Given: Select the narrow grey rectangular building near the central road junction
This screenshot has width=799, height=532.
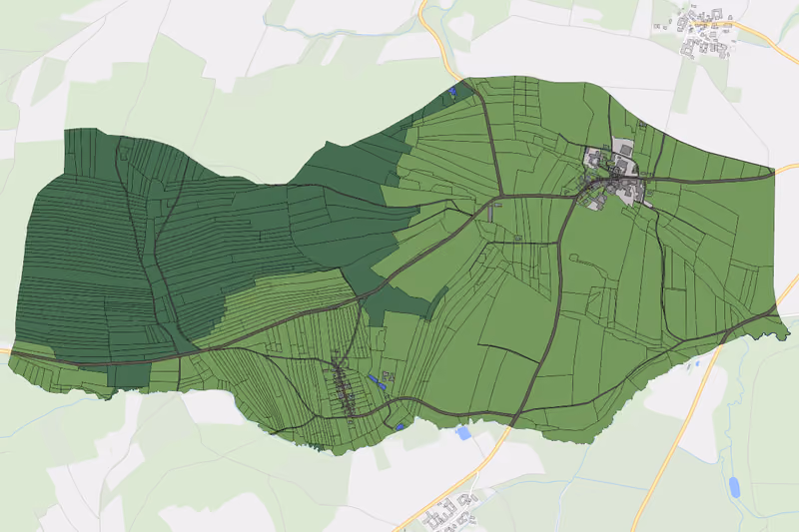Looking at the screenshot, I should point(490,213).
